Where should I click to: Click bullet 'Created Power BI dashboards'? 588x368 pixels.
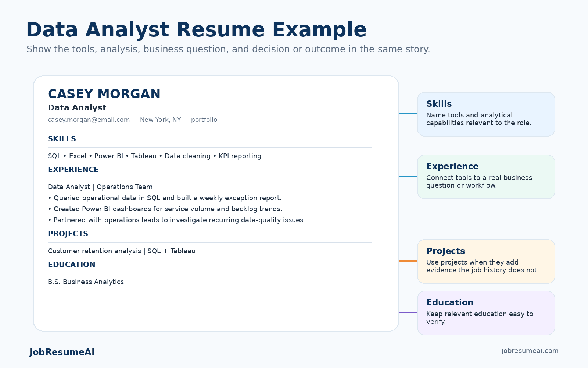point(165,209)
